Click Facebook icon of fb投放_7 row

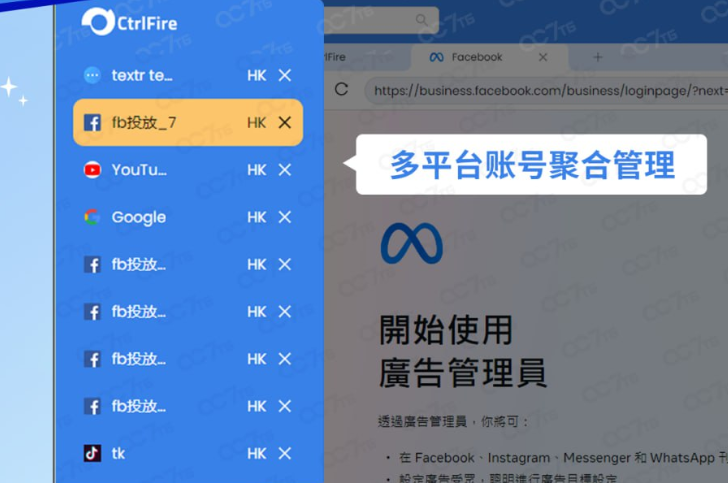click(x=92, y=123)
